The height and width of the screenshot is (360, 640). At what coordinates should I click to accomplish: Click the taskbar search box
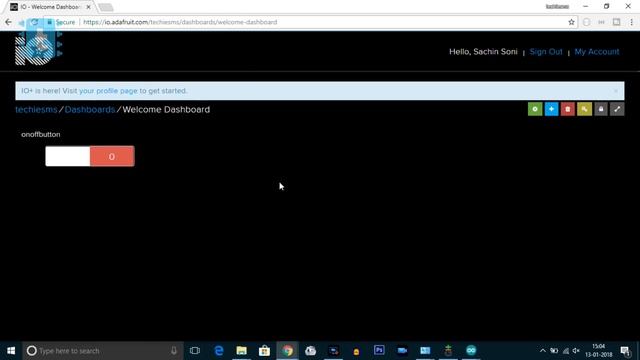(102, 351)
